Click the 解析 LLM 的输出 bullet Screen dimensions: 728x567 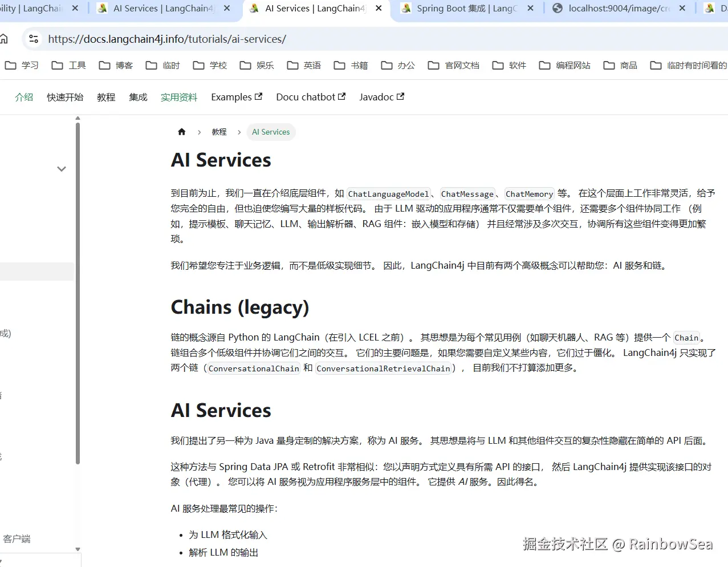tap(223, 552)
